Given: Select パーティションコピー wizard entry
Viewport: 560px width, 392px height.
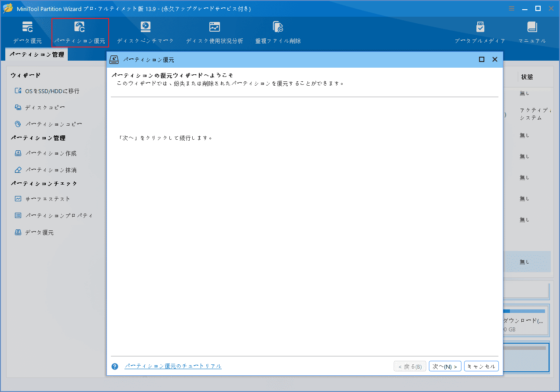Looking at the screenshot, I should (54, 124).
